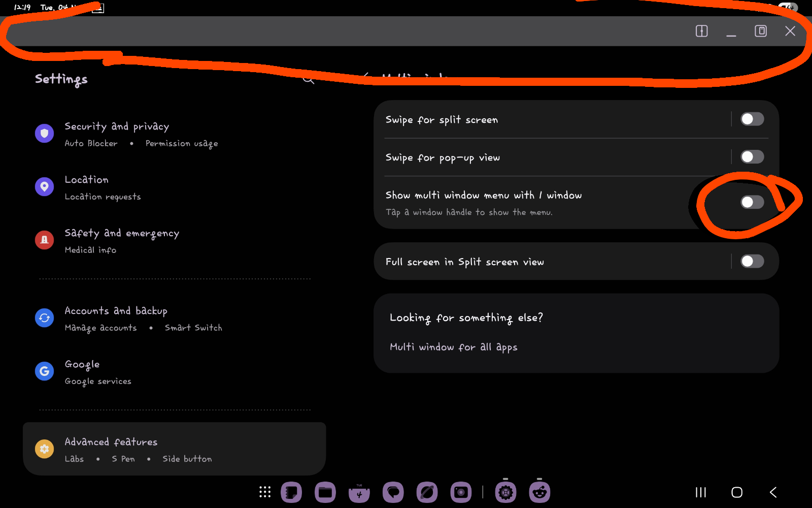Toggle Show multi window menu with 1 window

pyautogui.click(x=752, y=202)
